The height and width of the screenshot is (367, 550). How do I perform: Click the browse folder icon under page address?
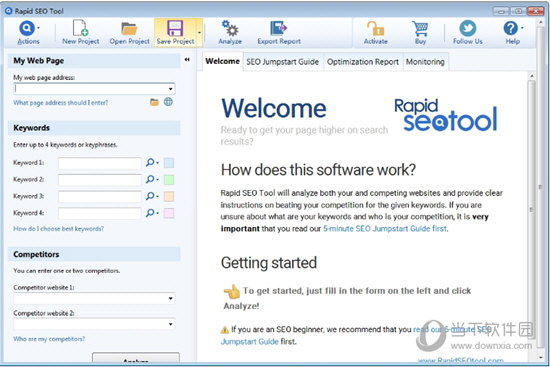pyautogui.click(x=154, y=102)
